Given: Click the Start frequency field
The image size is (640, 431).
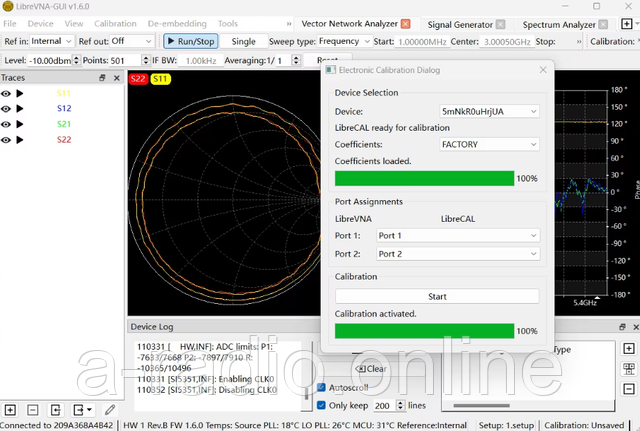Looking at the screenshot, I should pos(422,42).
